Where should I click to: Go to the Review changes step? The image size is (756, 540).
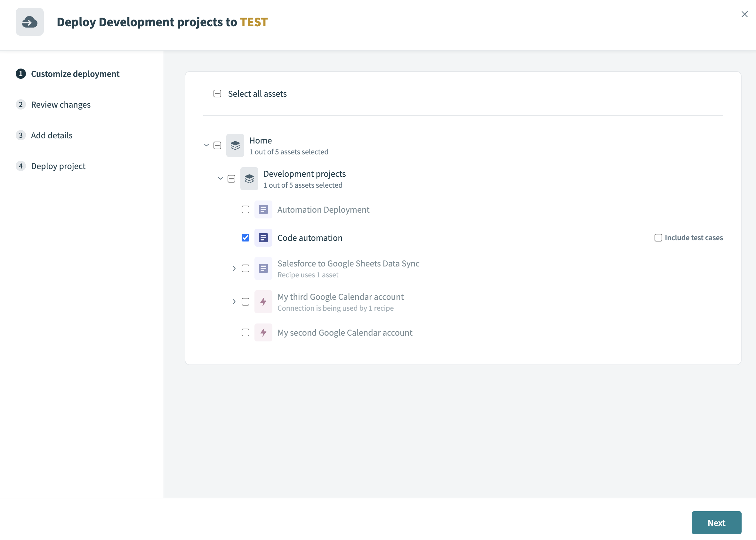coord(60,105)
